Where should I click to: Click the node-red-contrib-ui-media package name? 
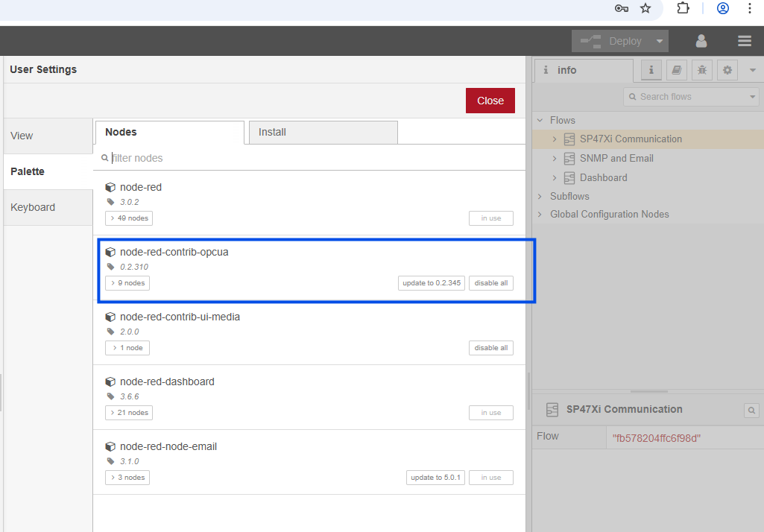click(x=180, y=317)
